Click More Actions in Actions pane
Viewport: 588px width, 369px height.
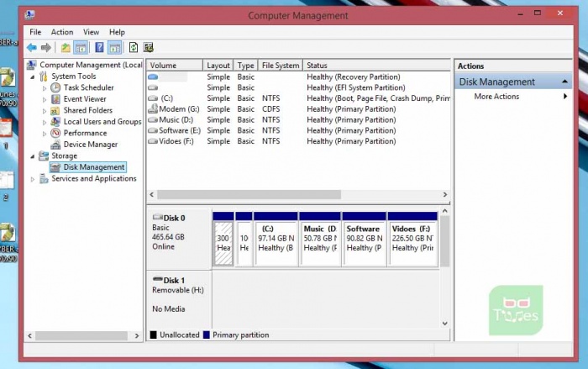click(496, 97)
